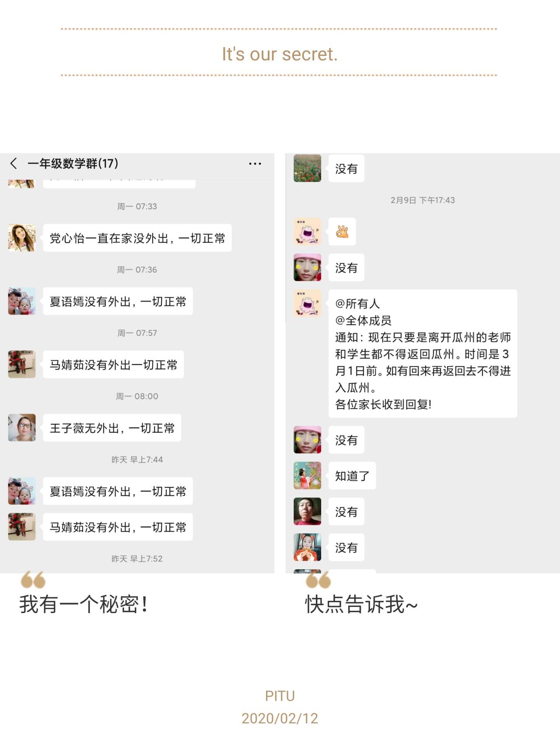
Task: Tap the PITU watermark text
Action: [x=280, y=696]
